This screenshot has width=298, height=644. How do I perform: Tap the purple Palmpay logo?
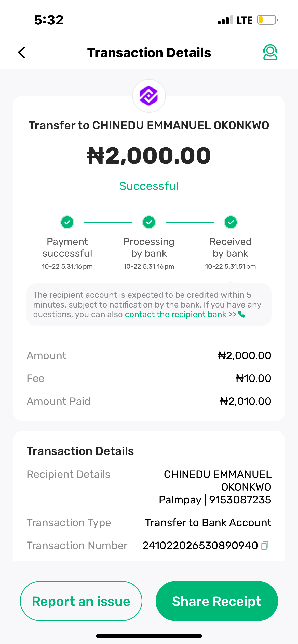point(149,96)
